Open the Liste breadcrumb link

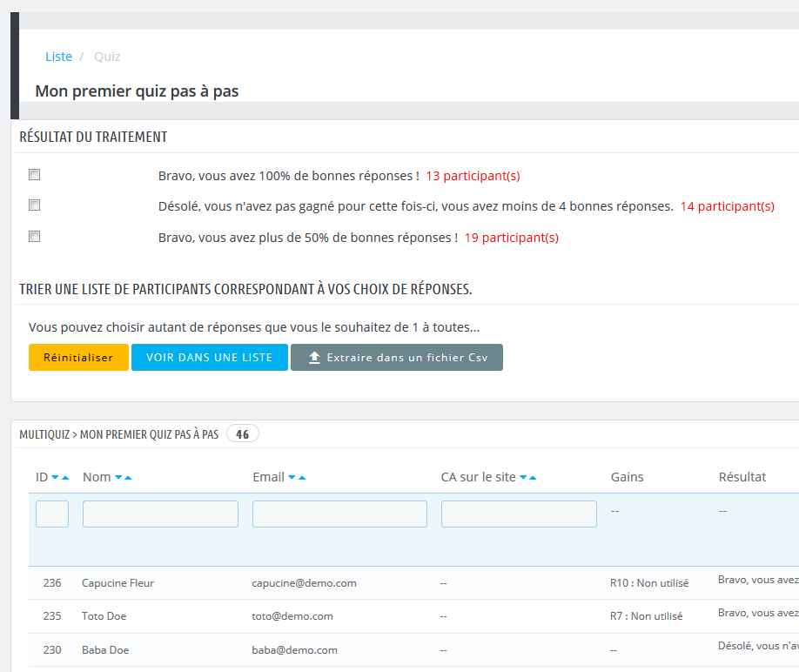[x=58, y=57]
